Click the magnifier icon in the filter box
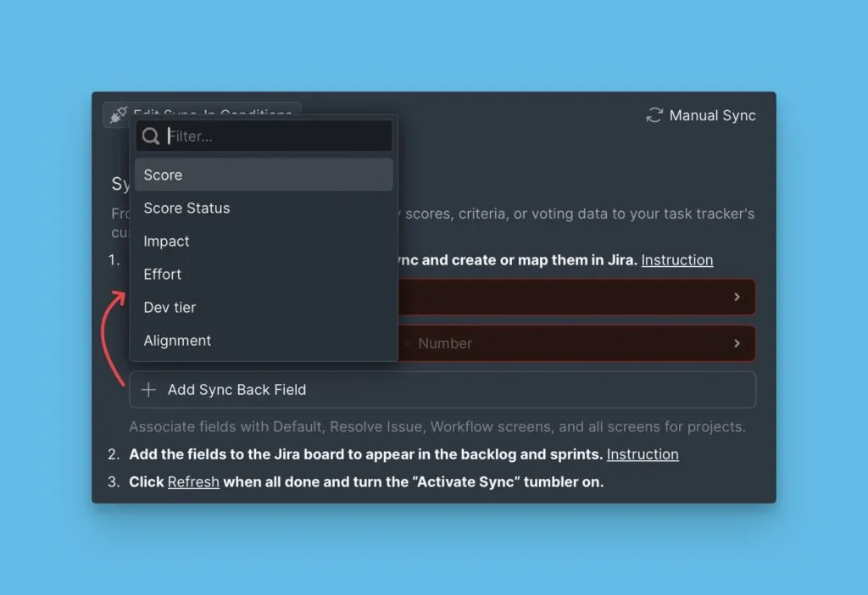868x595 pixels. coord(151,136)
